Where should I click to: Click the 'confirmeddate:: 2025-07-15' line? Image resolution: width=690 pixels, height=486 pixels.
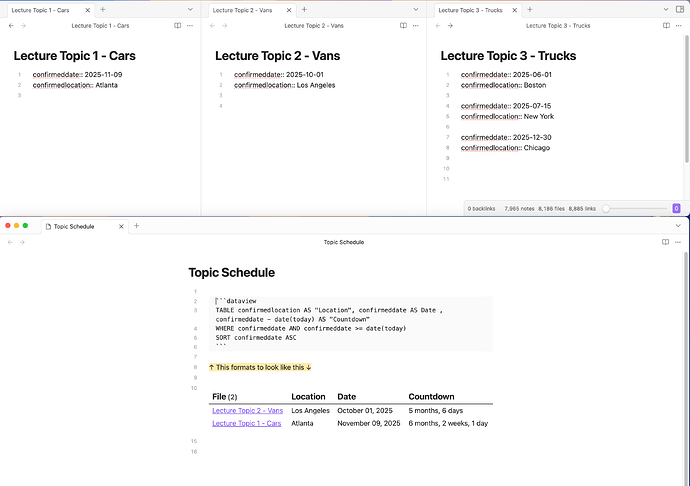coord(506,106)
